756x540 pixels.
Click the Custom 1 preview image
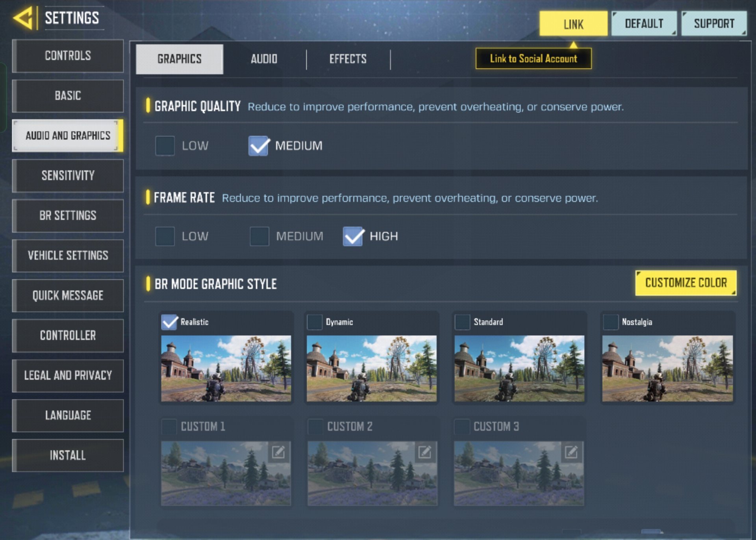[x=226, y=473]
